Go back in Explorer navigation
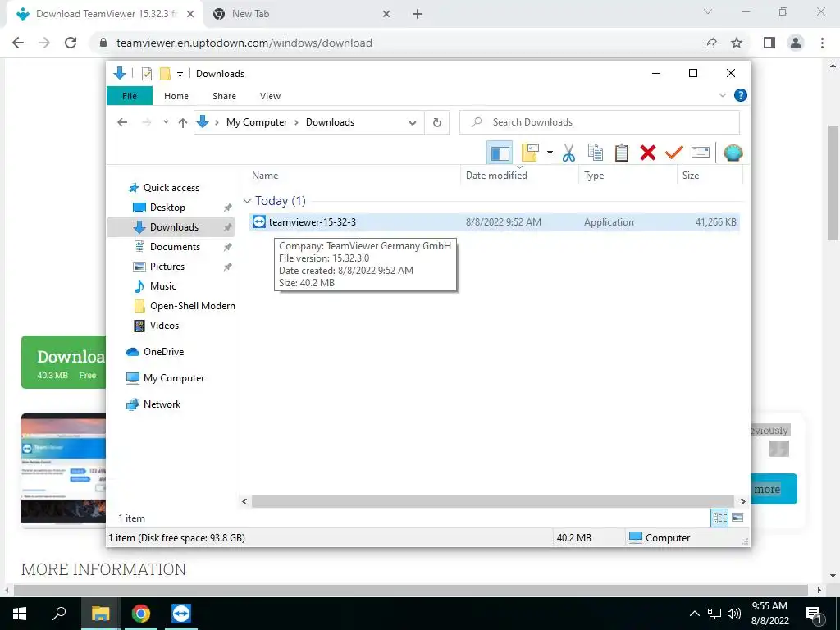The width and height of the screenshot is (840, 630). point(122,122)
